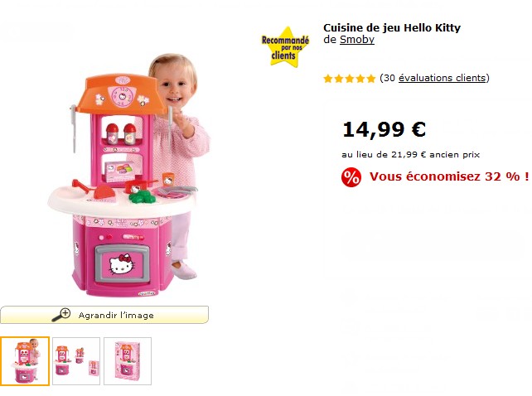Select the first thumbnail with the child
This screenshot has height=396, width=532.
point(25,361)
